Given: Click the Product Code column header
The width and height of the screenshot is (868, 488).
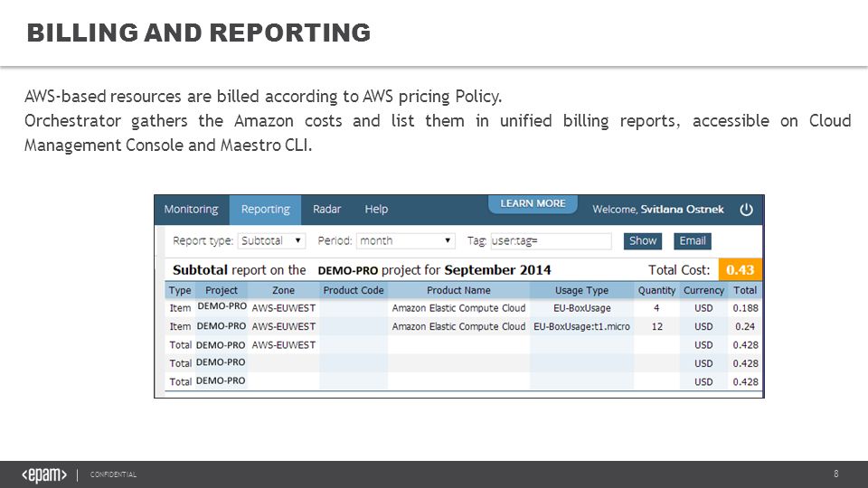Looking at the screenshot, I should click(354, 290).
